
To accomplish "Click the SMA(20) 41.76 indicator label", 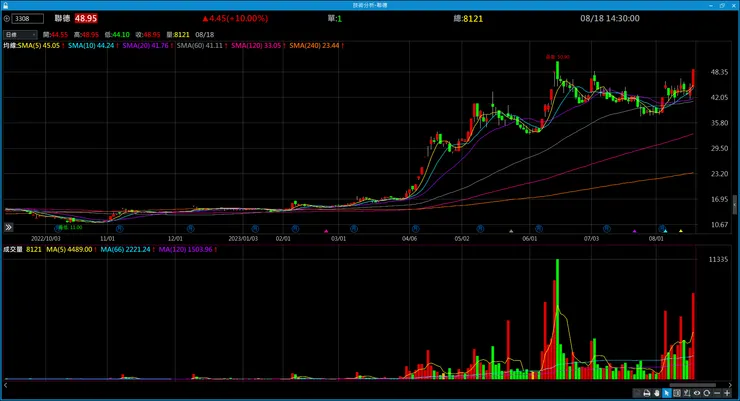I will [x=145, y=45].
